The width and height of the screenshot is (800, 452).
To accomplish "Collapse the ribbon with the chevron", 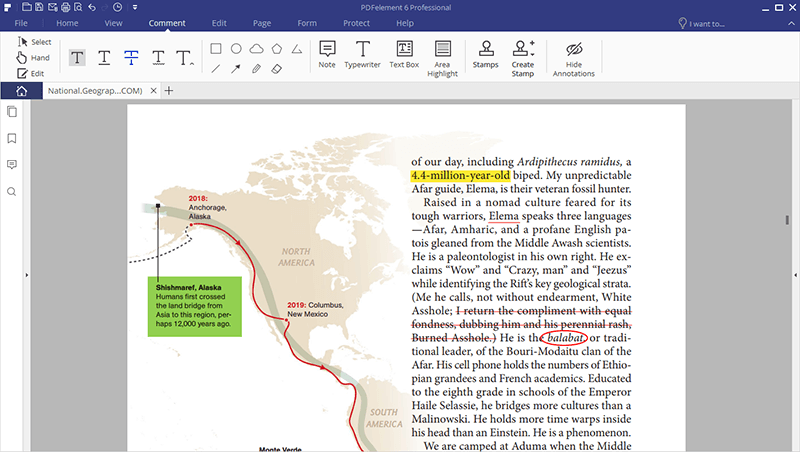I will 791,23.
